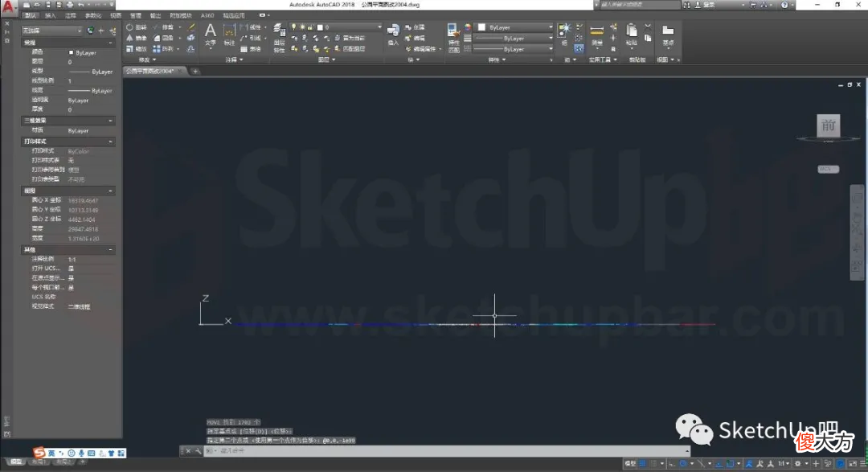
Task: Click the Sogou input method S icon
Action: pos(39,453)
